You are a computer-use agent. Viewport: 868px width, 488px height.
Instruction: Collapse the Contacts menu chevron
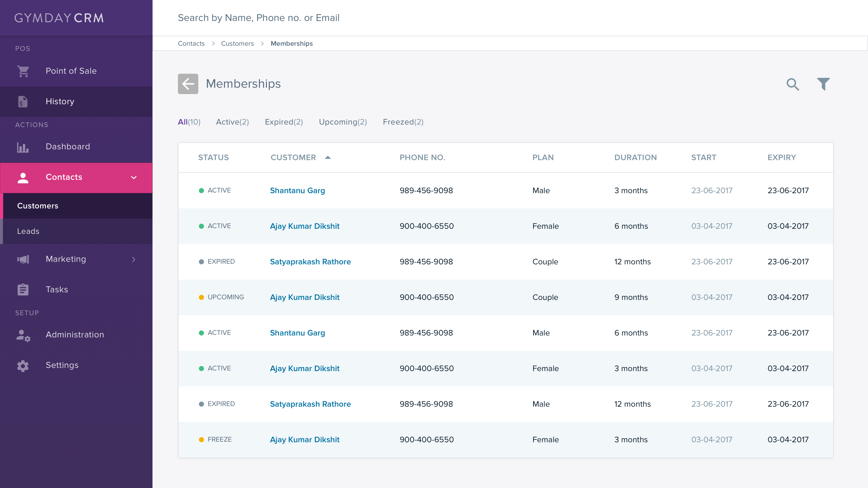click(134, 178)
